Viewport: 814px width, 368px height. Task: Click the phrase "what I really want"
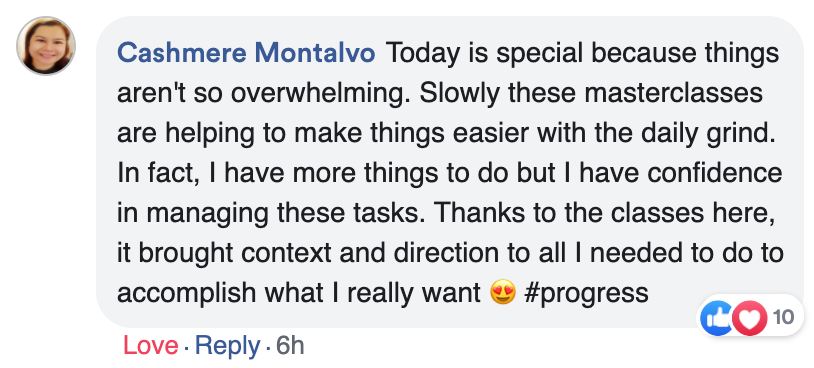(373, 294)
